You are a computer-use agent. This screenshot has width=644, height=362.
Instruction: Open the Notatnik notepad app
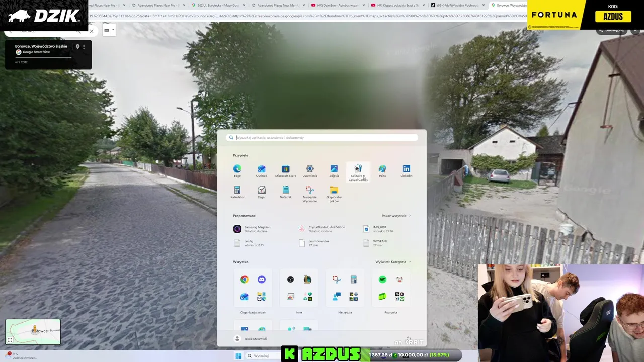(x=285, y=192)
